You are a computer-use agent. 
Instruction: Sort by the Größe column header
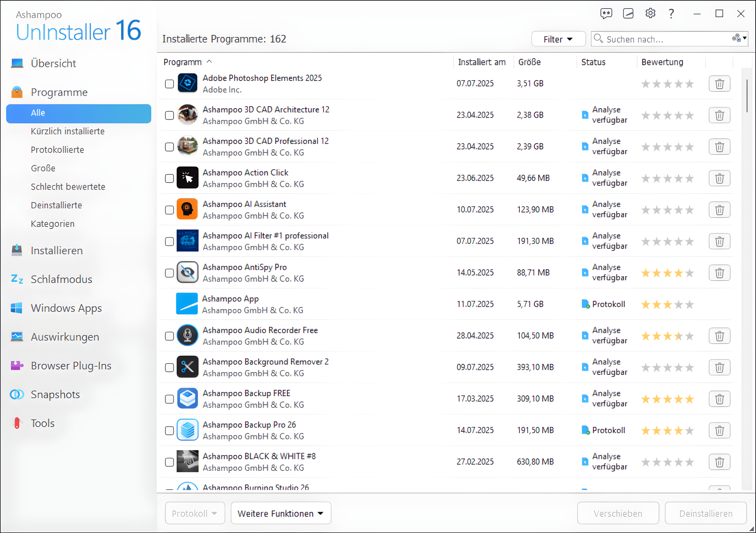pos(529,62)
